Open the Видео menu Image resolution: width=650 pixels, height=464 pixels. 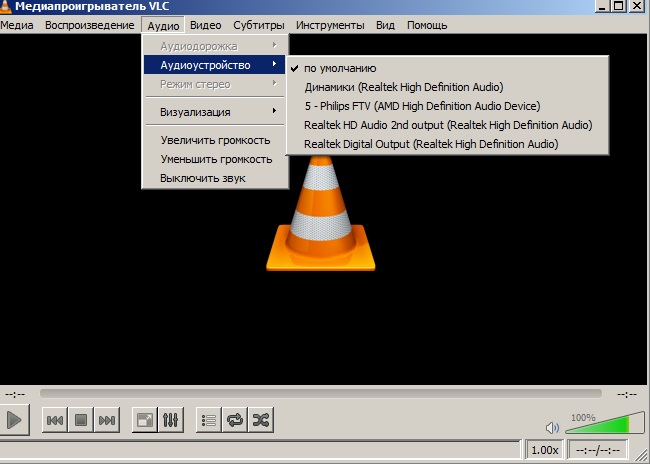click(206, 25)
